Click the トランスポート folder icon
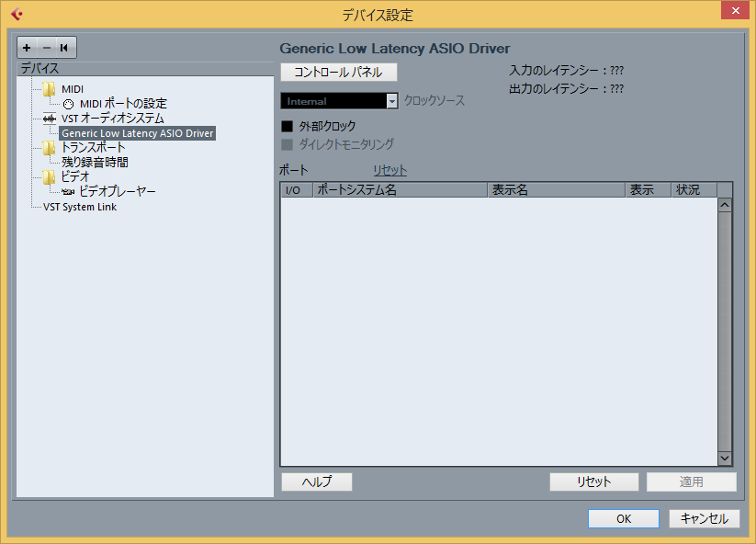This screenshot has width=756, height=544. pos(50,148)
